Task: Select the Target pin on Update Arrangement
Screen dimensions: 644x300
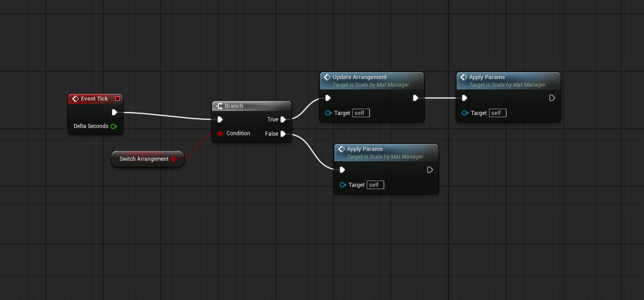Action: 329,113
